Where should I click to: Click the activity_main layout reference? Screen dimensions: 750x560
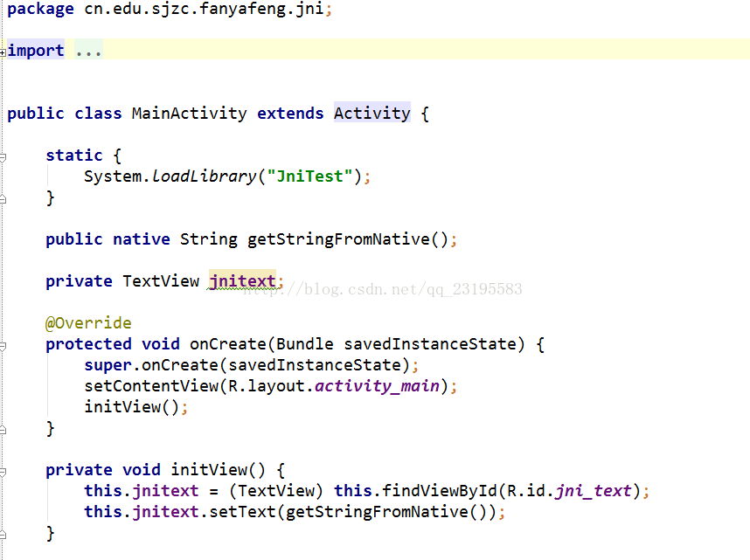pos(377,386)
